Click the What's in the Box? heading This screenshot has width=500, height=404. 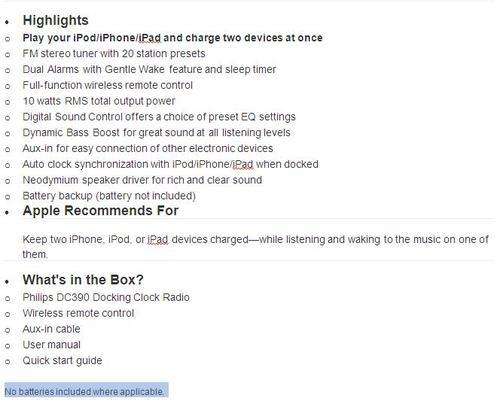(x=83, y=280)
